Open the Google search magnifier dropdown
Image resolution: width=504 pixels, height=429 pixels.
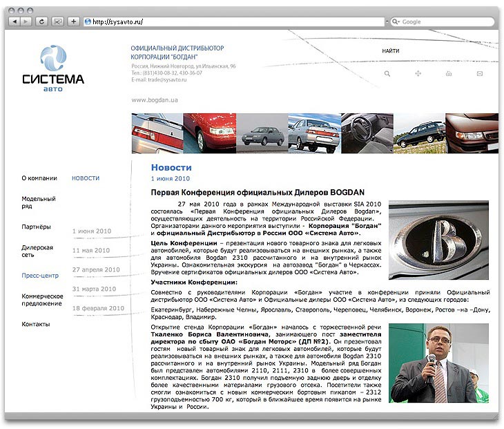point(396,22)
